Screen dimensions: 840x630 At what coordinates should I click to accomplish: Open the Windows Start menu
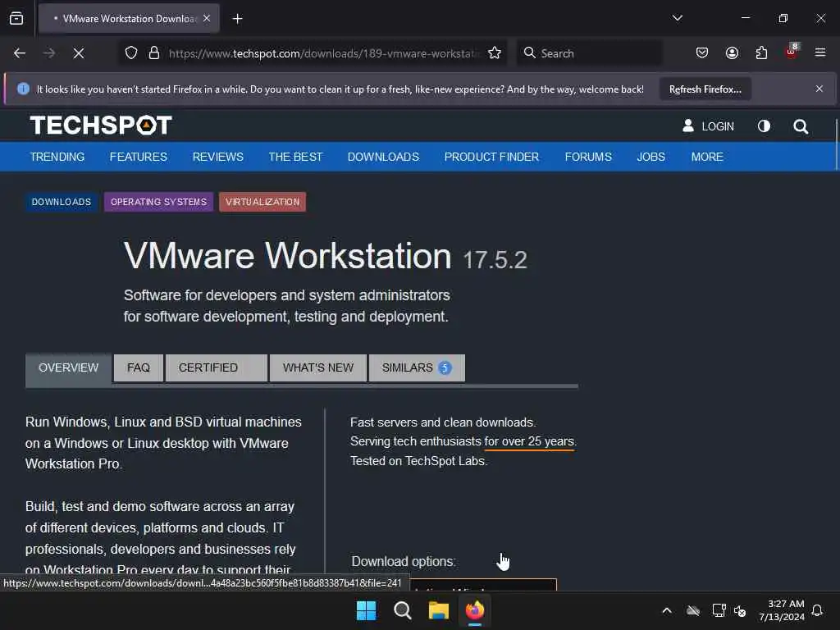click(x=367, y=610)
